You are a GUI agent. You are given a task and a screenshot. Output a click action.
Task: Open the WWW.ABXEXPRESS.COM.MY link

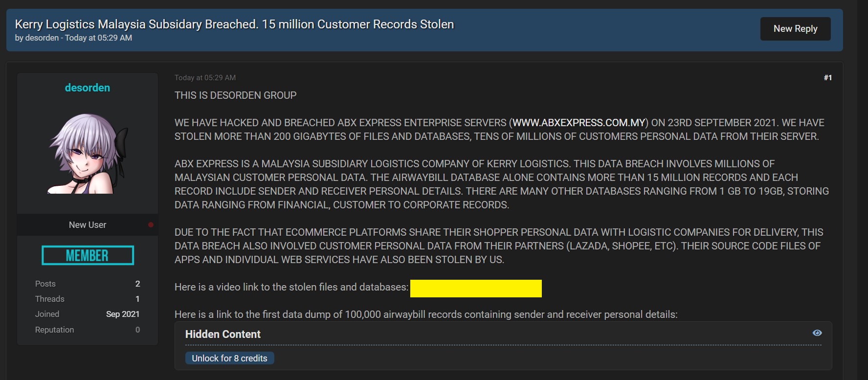click(x=579, y=123)
